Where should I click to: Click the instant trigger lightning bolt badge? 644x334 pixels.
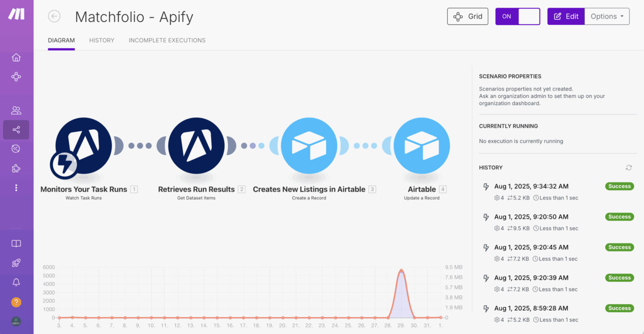[x=64, y=164]
